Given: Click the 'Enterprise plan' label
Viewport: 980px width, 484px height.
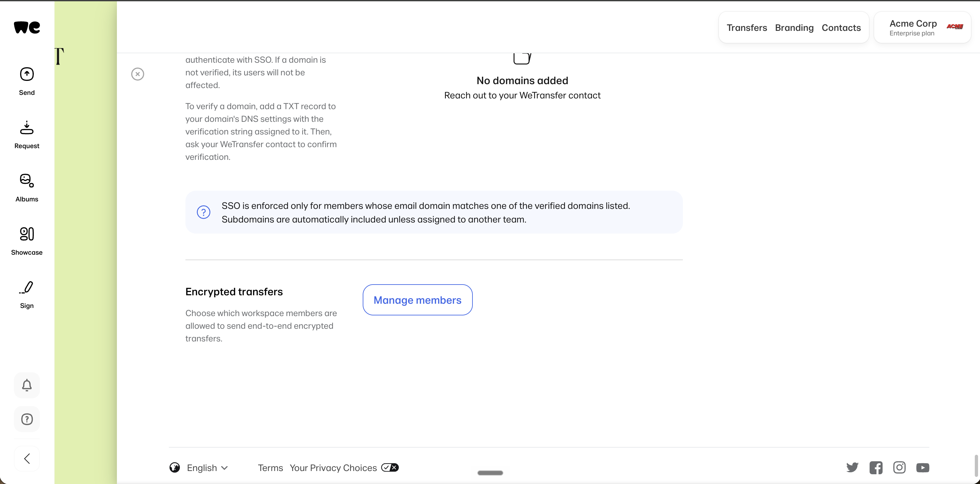Looking at the screenshot, I should (911, 33).
